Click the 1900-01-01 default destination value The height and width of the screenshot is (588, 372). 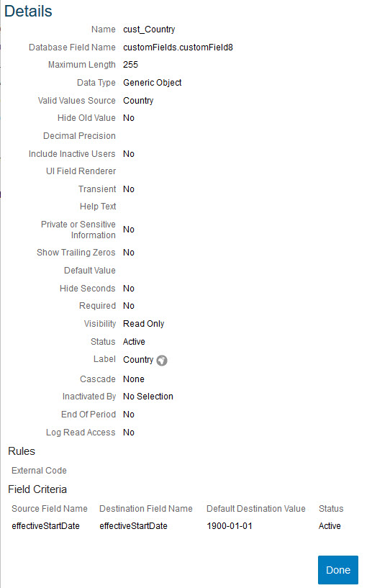pos(230,526)
